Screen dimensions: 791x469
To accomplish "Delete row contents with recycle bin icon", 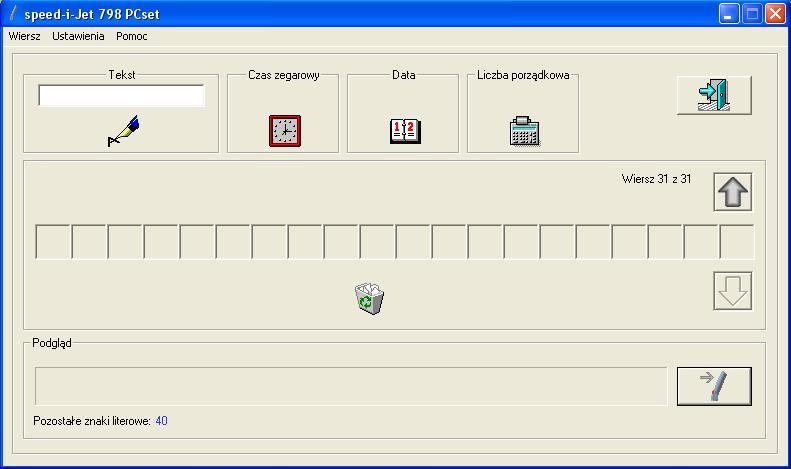I will pos(369,298).
